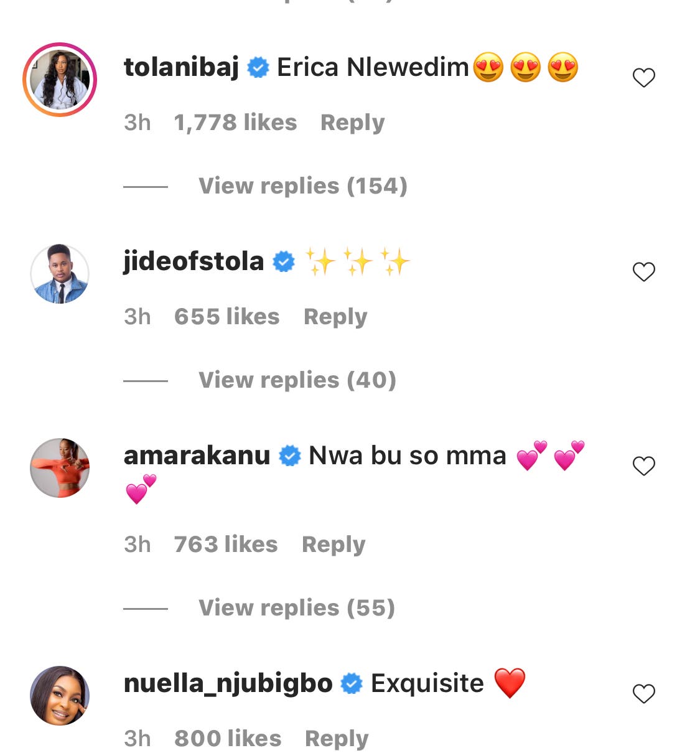700x753 pixels.
Task: Open tolanibaj's profile picture with story ring
Action: pos(60,80)
